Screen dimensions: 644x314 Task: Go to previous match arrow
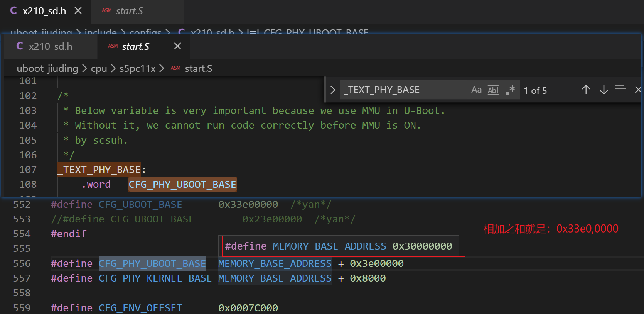click(x=586, y=90)
